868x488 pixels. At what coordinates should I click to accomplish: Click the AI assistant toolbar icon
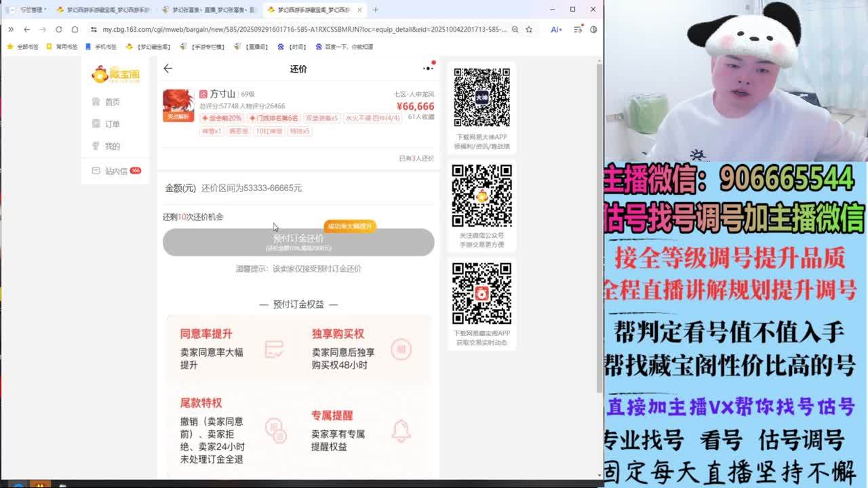[556, 29]
